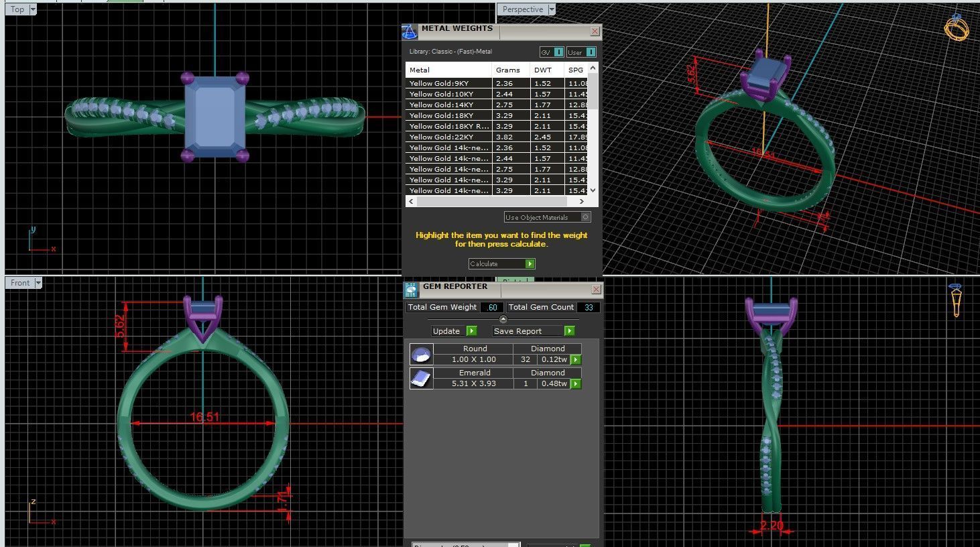Click the 16.51 dimension in Front viewport
Viewport: 980px width, 547px height.
[204, 417]
